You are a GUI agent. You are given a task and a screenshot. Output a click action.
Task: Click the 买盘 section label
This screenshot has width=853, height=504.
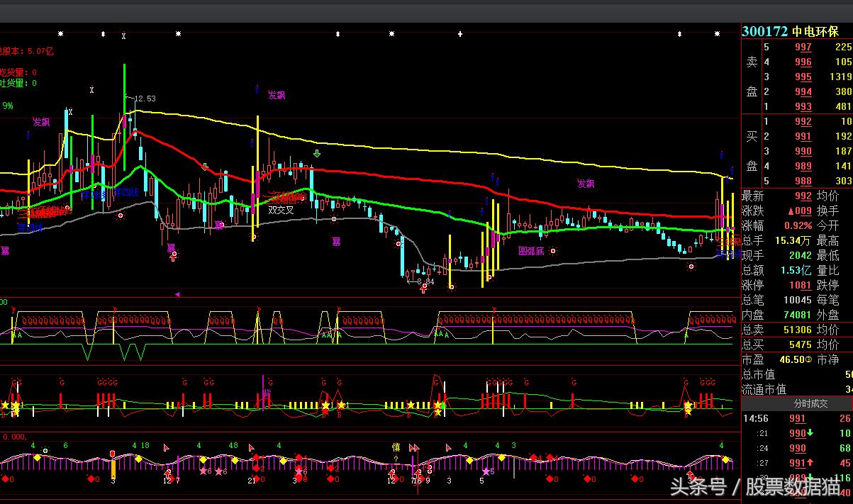(751, 151)
